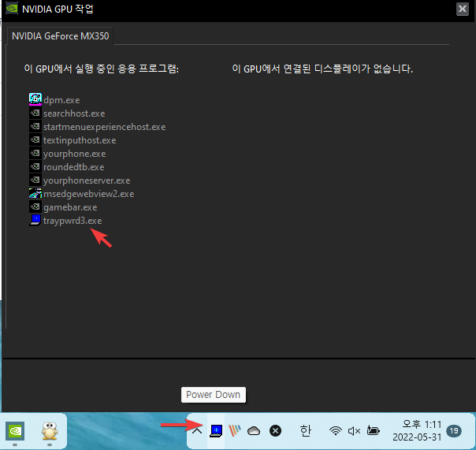The image size is (476, 450).
Task: Click the icon beside searchhost.exe
Action: (35, 113)
